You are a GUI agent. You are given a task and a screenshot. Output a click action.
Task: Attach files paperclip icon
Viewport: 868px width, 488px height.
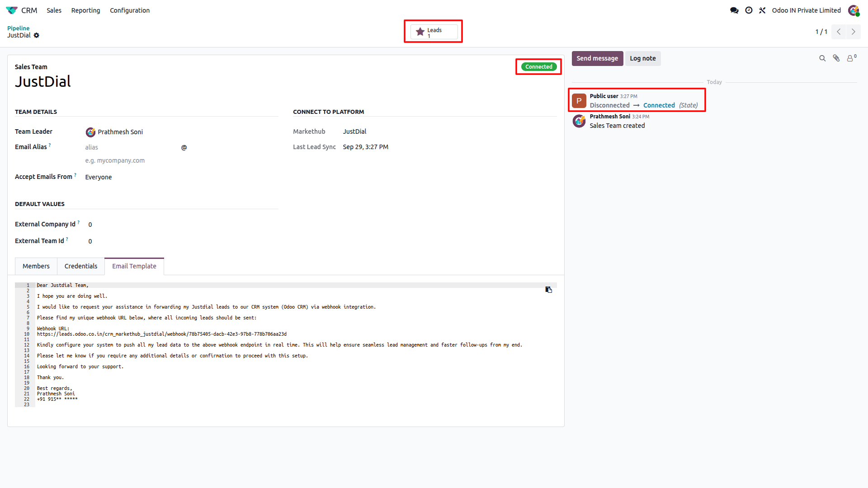836,58
